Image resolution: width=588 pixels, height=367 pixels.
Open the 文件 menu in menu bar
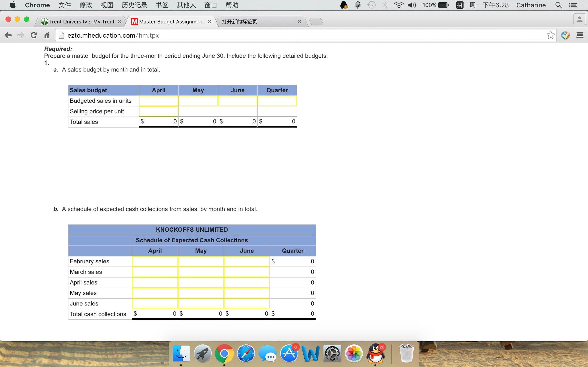click(64, 5)
